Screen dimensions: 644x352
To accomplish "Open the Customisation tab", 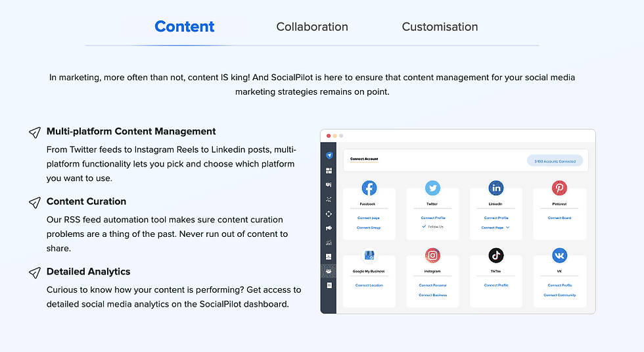I will point(440,27).
